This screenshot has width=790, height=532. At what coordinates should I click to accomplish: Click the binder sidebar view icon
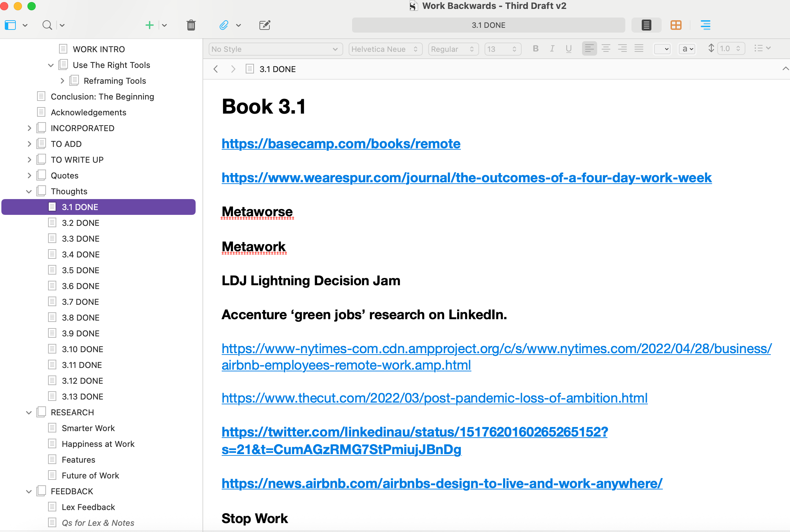pos(10,25)
